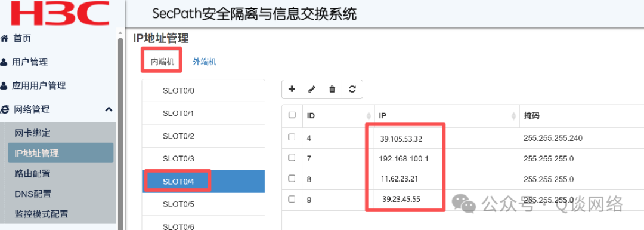The image size is (644, 230).
Task: Toggle the select-all header checkbox
Action: pyautogui.click(x=292, y=115)
